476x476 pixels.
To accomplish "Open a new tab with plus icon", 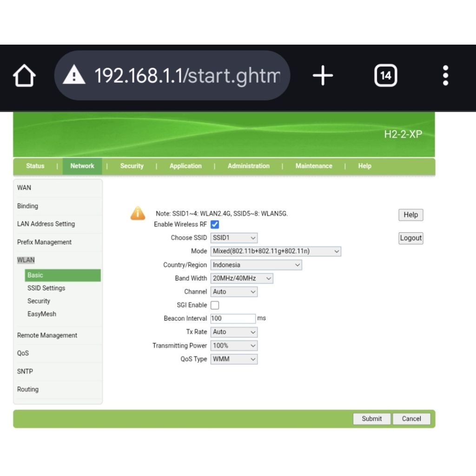I will pyautogui.click(x=323, y=75).
